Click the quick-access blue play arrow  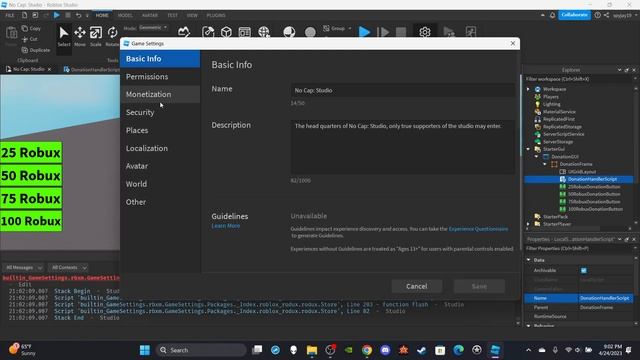[57, 15]
